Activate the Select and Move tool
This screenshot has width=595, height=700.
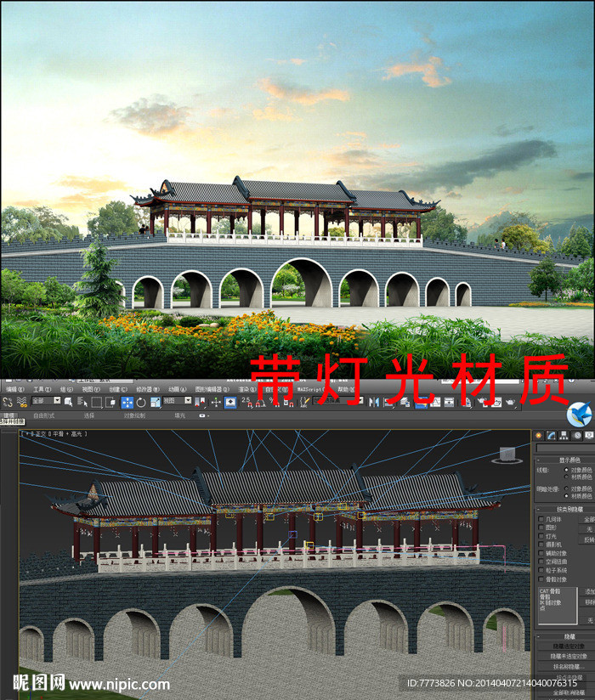click(x=127, y=402)
